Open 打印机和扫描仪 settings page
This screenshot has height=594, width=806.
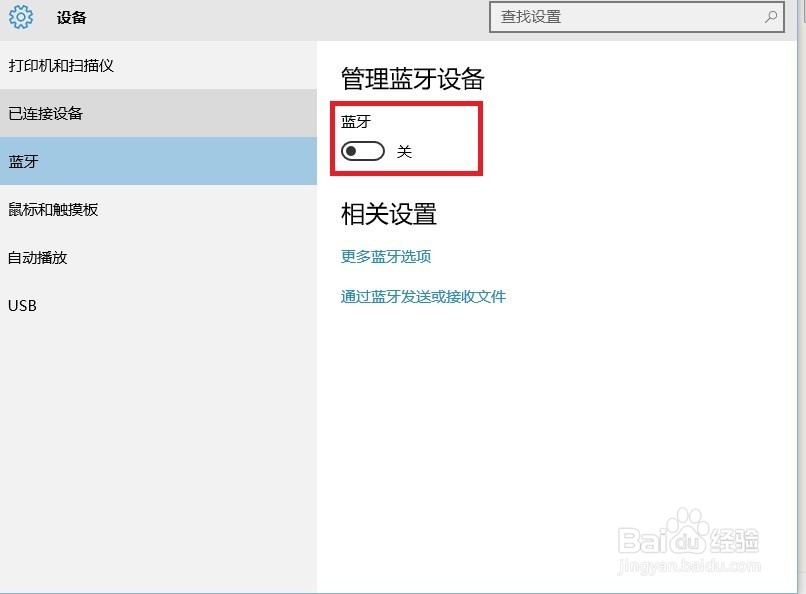(158, 65)
